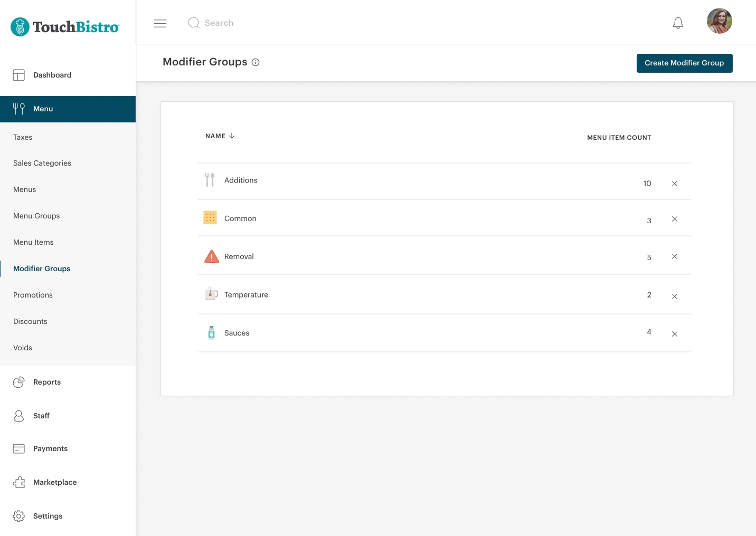Click the Removal warning triangle icon
This screenshot has width=756, height=536.
(x=211, y=257)
